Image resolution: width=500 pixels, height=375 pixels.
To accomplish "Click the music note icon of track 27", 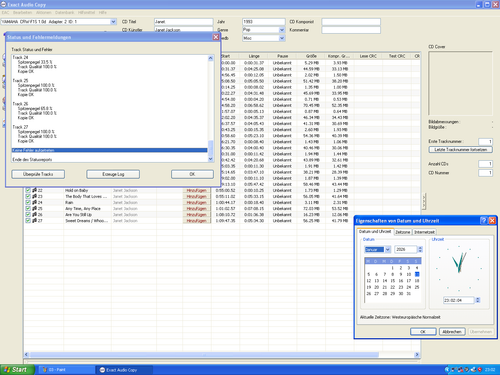I will (x=34, y=221).
